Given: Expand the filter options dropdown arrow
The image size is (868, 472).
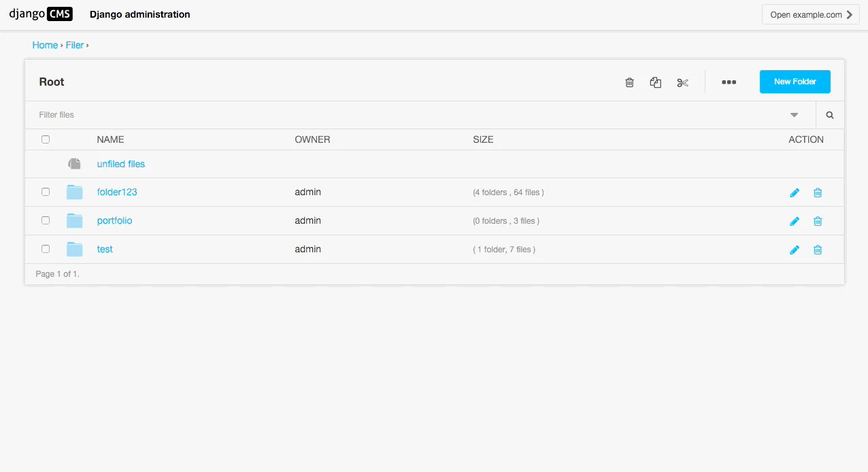Looking at the screenshot, I should (794, 115).
